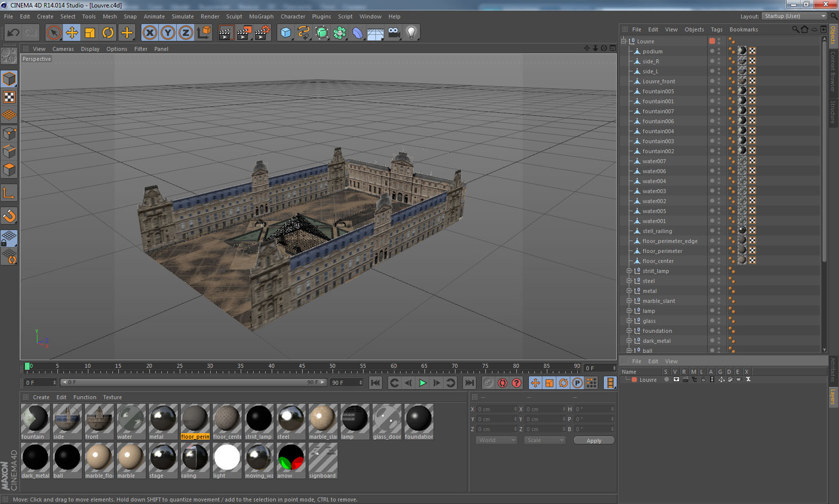Enable Axis mode tool
The height and width of the screenshot is (504, 839).
[x=9, y=193]
